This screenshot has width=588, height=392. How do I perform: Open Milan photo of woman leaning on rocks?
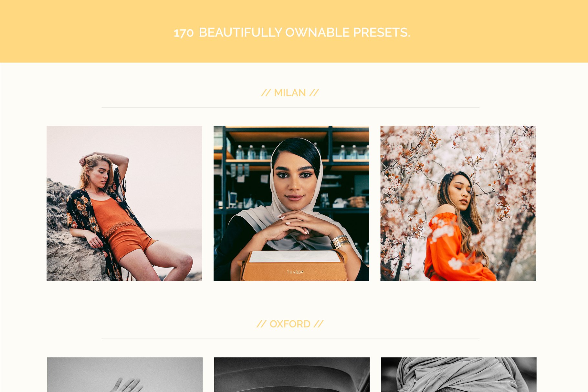124,203
